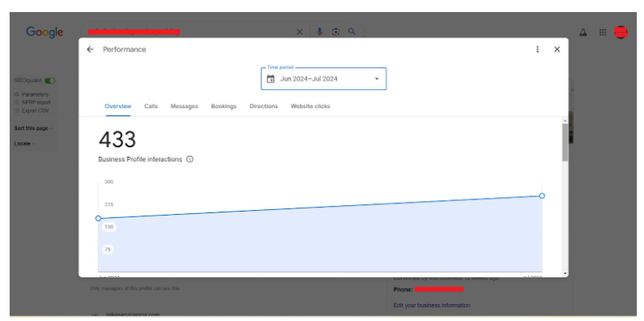Open the Bookings tab

click(224, 106)
